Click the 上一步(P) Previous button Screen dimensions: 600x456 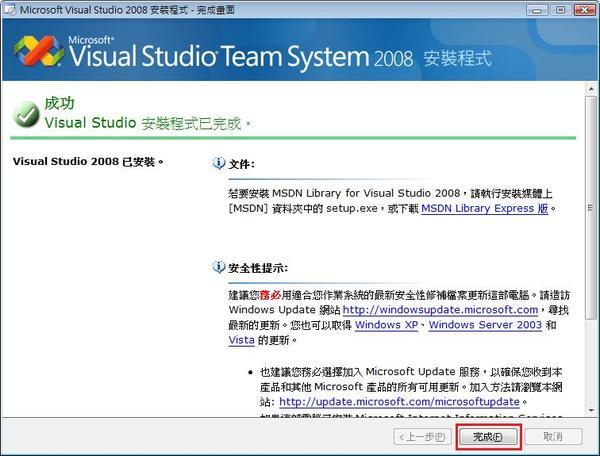click(x=422, y=436)
